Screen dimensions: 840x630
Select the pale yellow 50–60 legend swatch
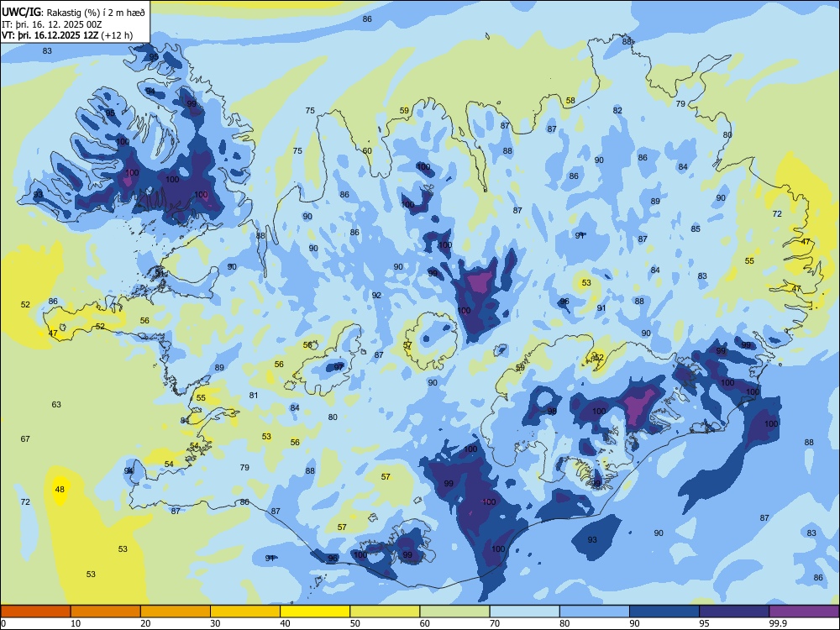tap(385, 612)
